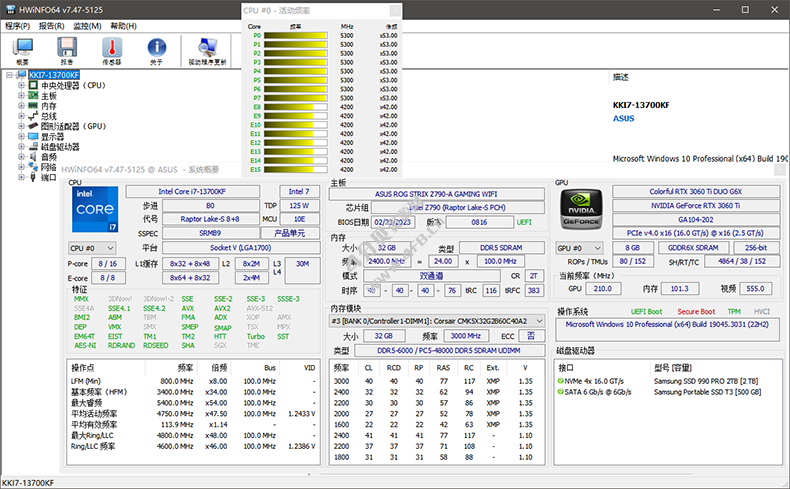The width and height of the screenshot is (790, 489).
Task: Expand the 图形适配器 (GPU) tree node
Action: point(21,127)
